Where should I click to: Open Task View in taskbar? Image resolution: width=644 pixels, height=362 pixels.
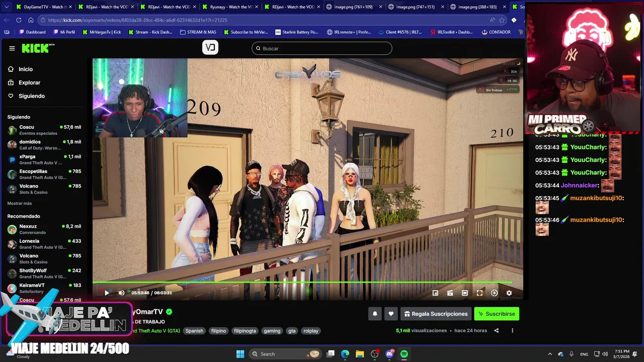[331, 354]
